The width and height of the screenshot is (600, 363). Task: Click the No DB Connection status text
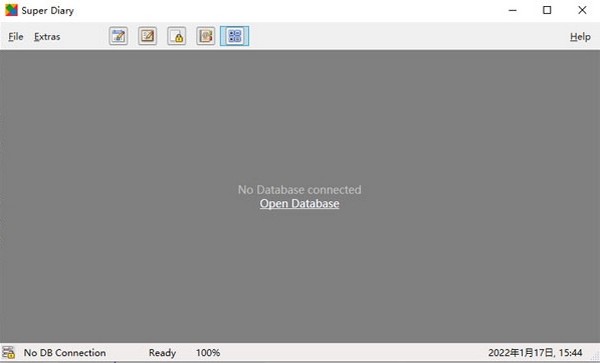tap(65, 353)
